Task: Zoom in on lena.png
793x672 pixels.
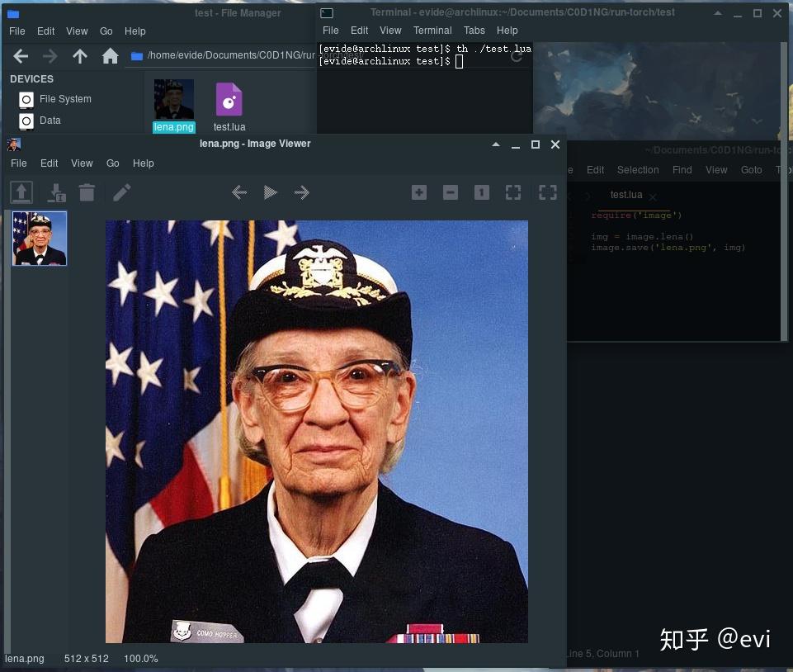Action: (x=418, y=192)
